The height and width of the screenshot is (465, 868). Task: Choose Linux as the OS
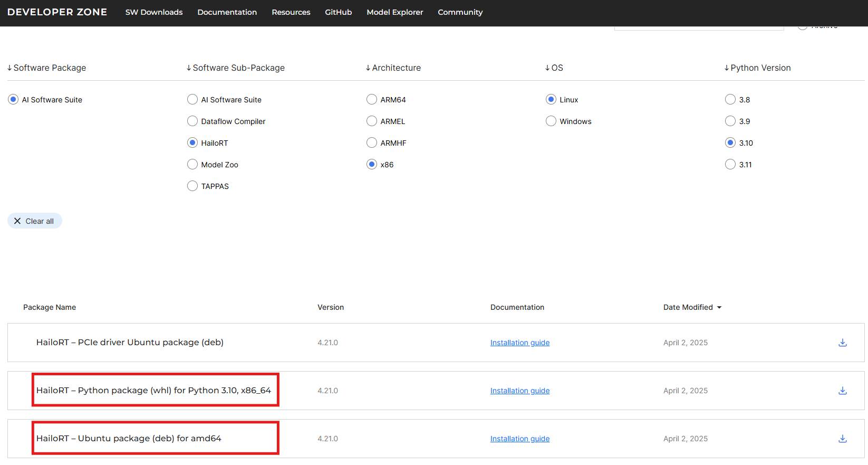551,100
